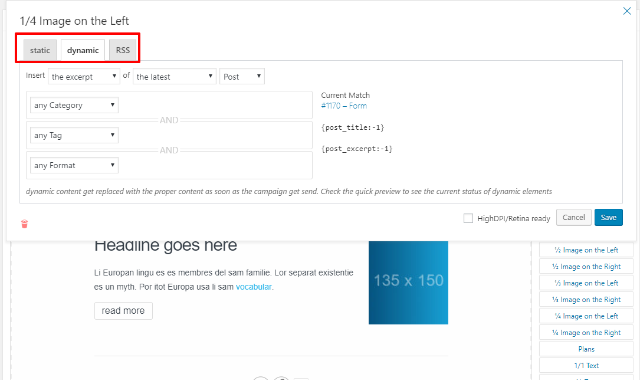Screen dimensions: 640x380
Task: Add the Plans module
Action: tap(586, 349)
